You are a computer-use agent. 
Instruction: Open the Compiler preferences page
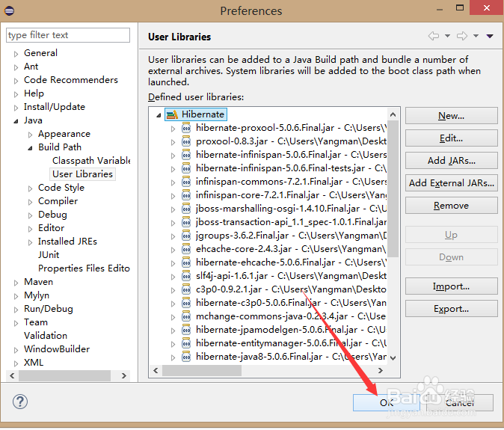(58, 201)
